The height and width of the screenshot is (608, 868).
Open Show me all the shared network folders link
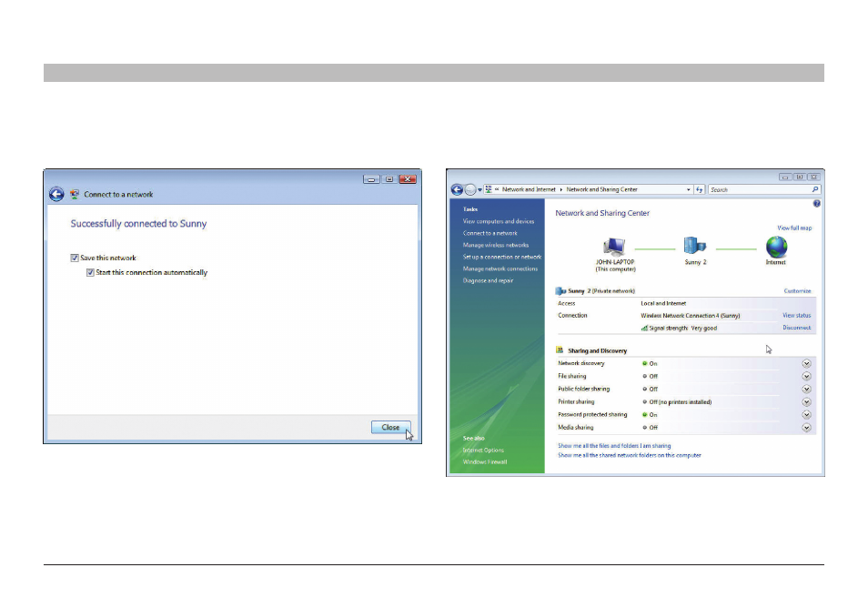point(630,456)
